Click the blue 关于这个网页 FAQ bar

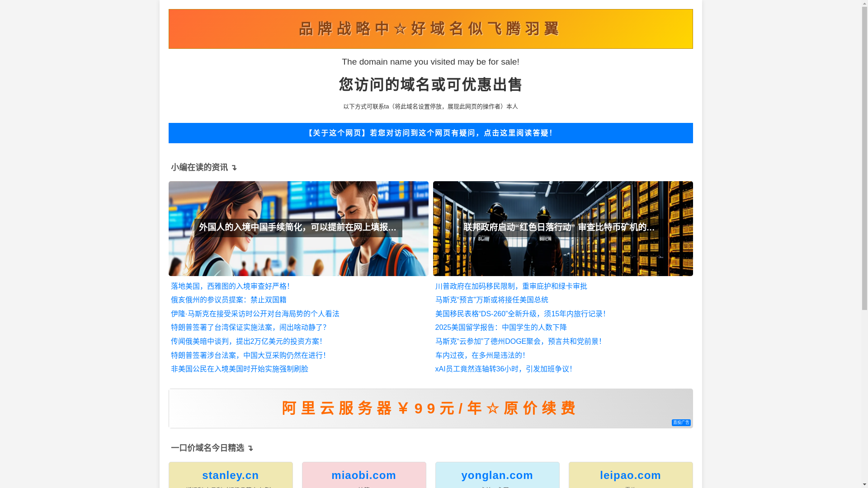click(430, 133)
